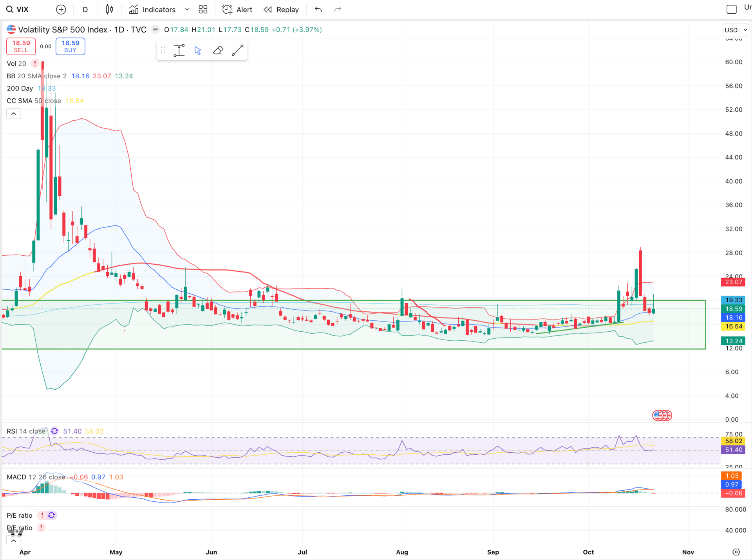752x560 pixels.
Task: Click the 18.59 BUY button
Action: (70, 46)
